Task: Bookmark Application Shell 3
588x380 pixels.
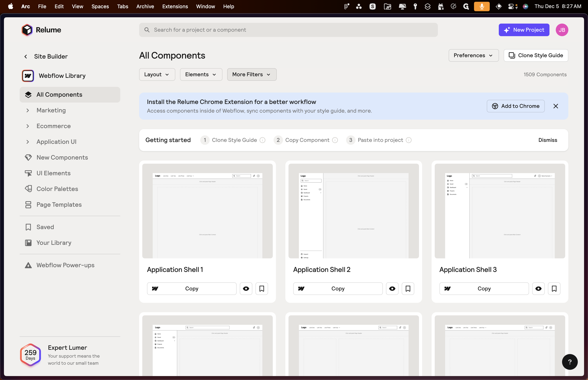Action: tap(554, 288)
